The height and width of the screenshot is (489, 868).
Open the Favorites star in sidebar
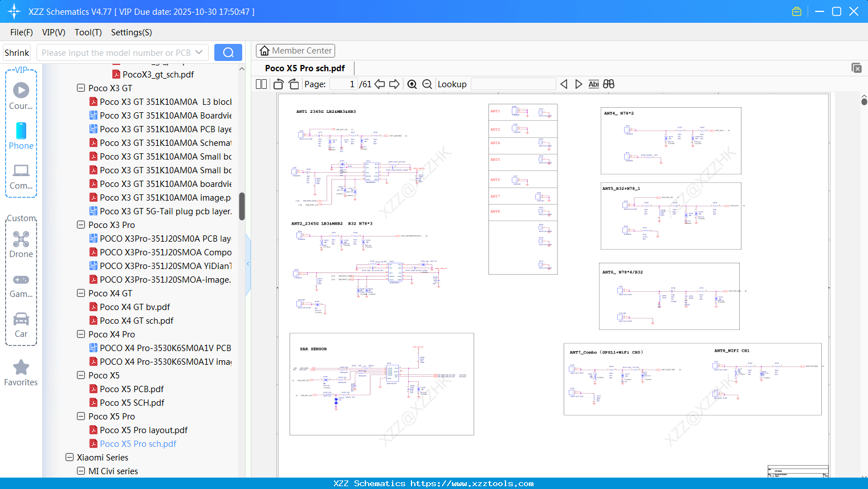[21, 373]
